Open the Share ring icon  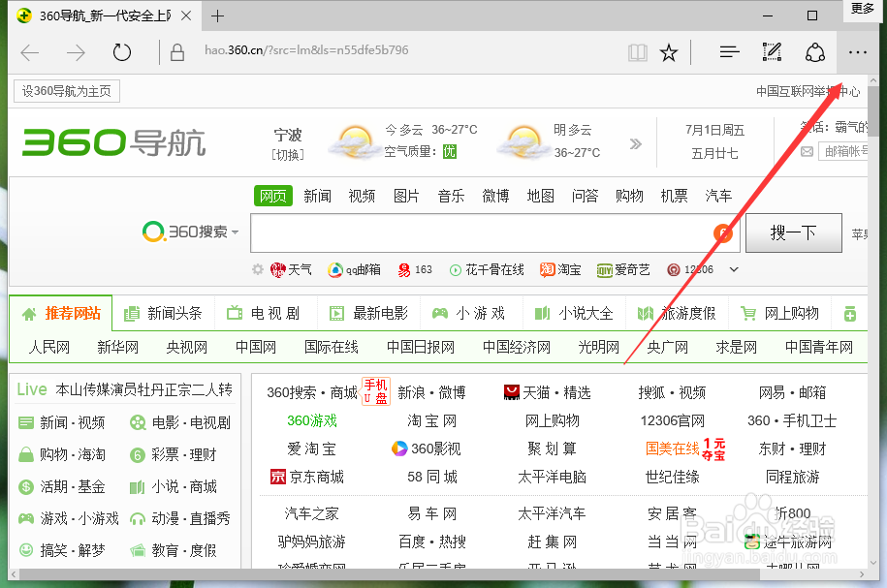click(814, 52)
